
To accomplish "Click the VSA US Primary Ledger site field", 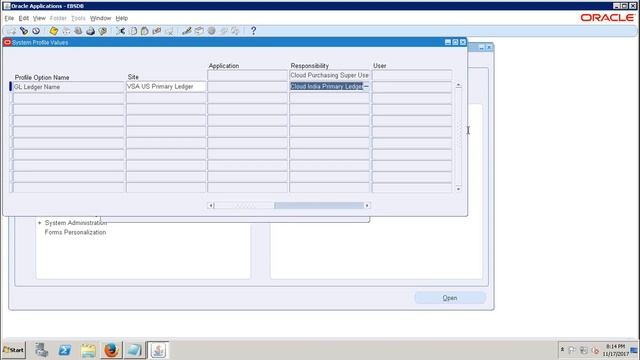I will tap(166, 87).
